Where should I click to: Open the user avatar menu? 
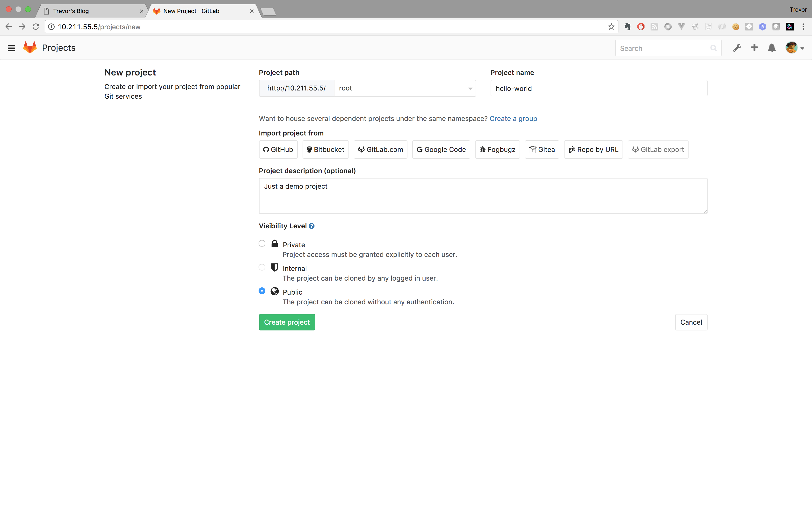[x=795, y=48]
